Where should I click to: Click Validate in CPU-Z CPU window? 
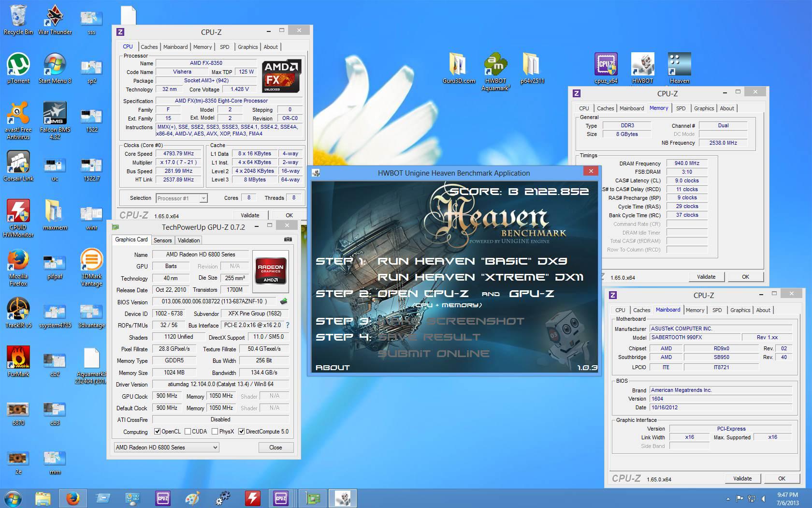pos(250,215)
